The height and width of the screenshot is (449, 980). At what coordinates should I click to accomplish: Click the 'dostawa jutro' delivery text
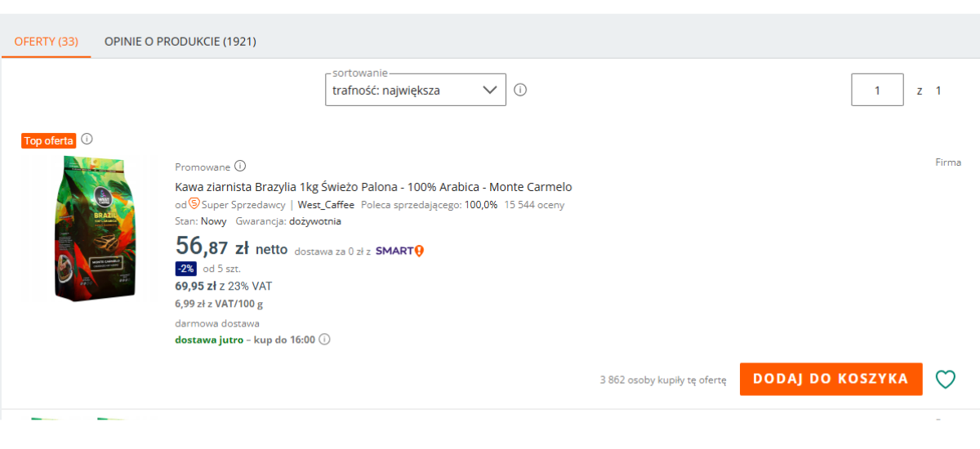[209, 340]
